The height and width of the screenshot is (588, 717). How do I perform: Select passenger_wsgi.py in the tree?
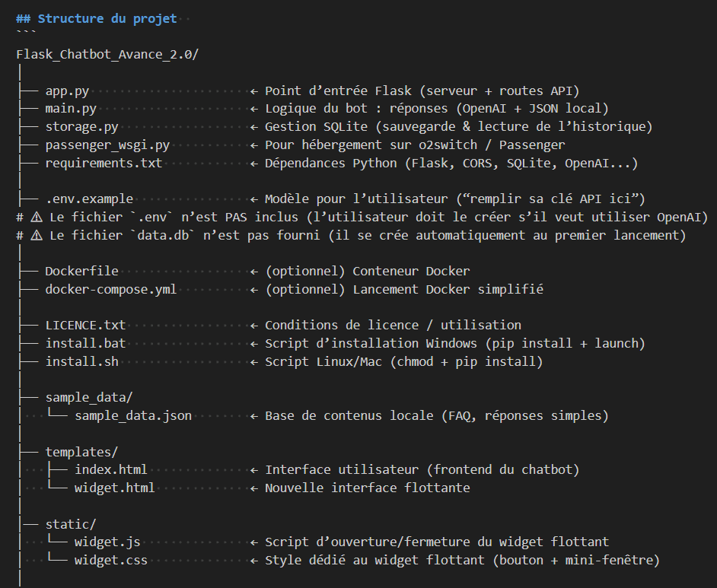coord(107,145)
